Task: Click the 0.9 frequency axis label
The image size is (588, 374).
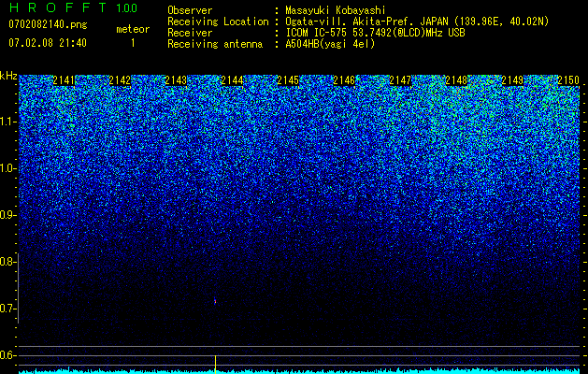Action: [7, 215]
